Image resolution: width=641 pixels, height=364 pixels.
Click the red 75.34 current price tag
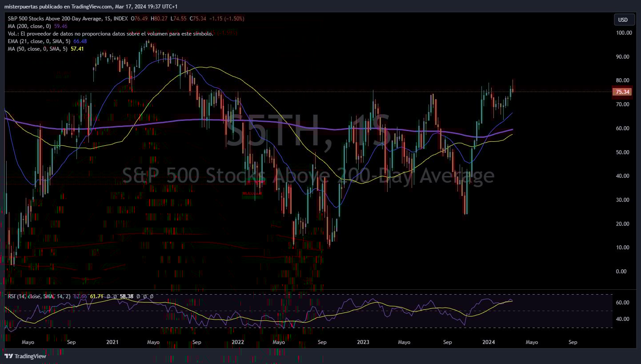point(621,92)
